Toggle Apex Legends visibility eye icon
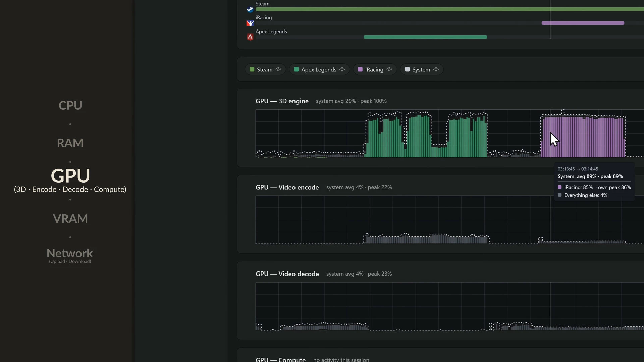Image resolution: width=644 pixels, height=362 pixels. tap(342, 69)
